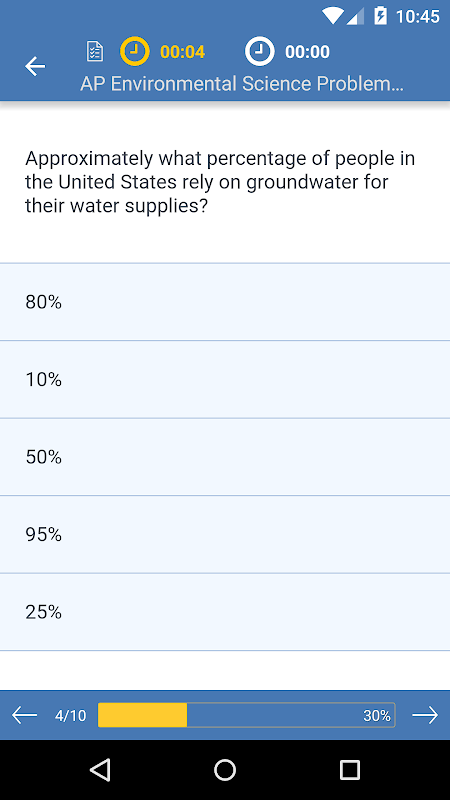Tap the 00:00 total time text
The image size is (450, 800).
(x=307, y=52)
